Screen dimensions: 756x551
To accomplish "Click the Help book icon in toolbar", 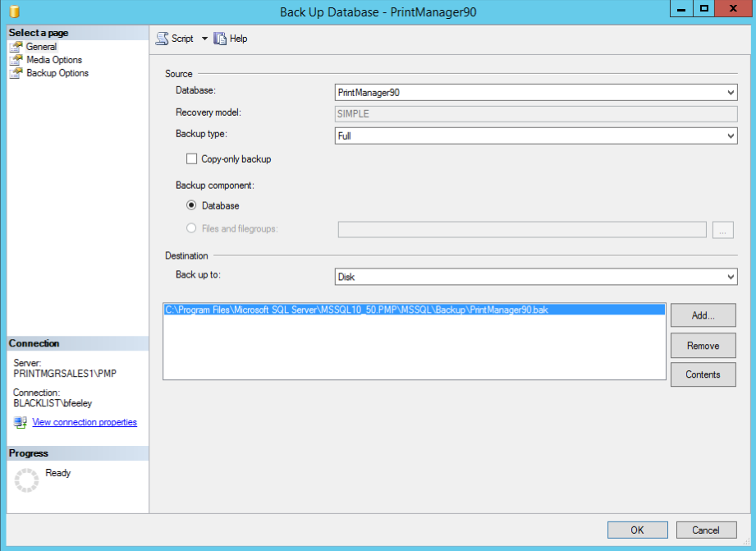I will coord(220,39).
